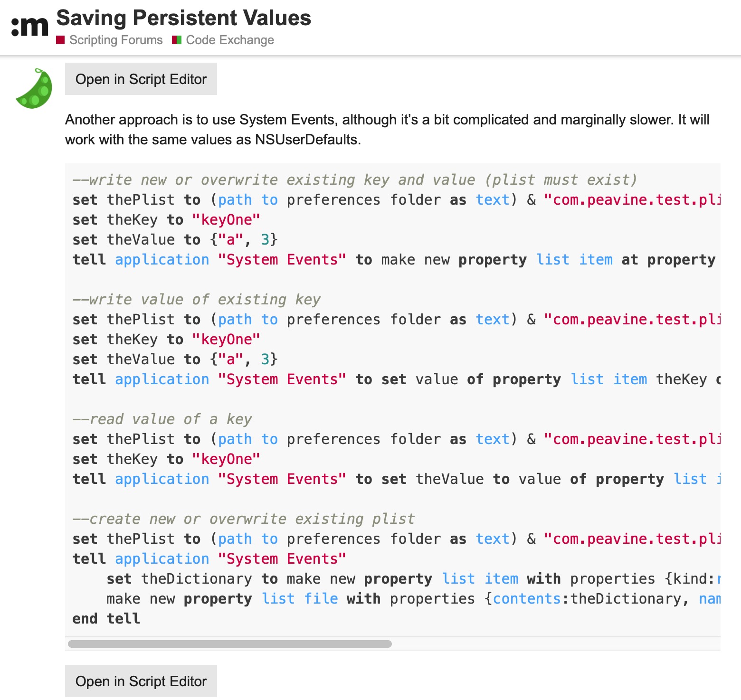The height and width of the screenshot is (700, 741).
Task: Click the paragraph mentioning NSUserDefaults
Action: (387, 129)
